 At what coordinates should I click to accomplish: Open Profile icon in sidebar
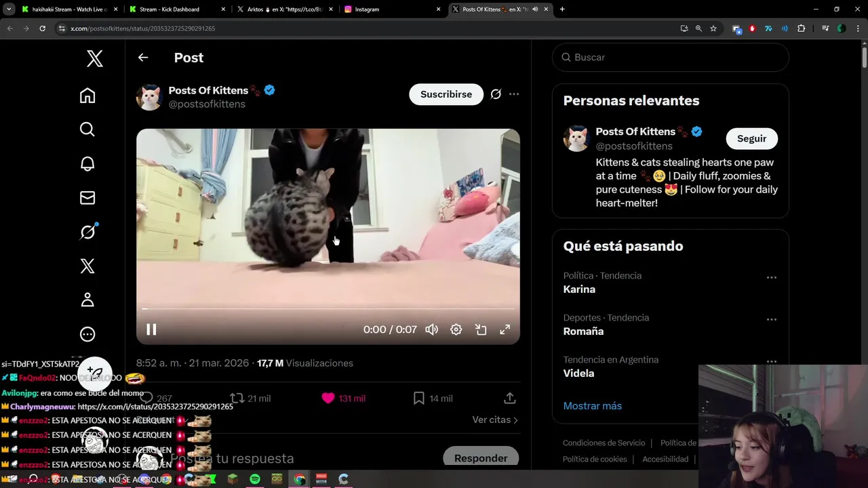[x=87, y=300]
